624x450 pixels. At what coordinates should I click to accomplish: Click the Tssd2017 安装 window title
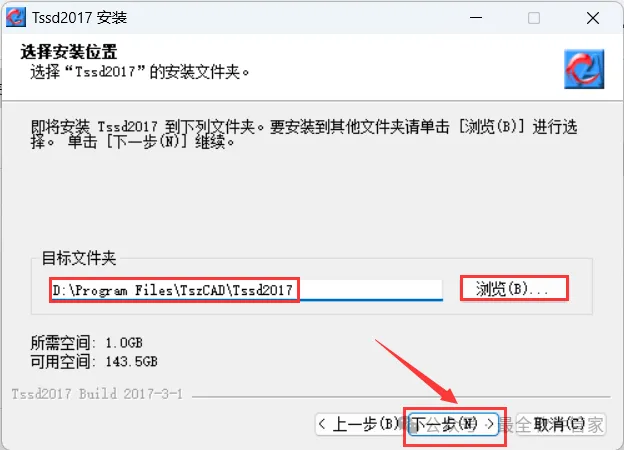click(x=80, y=18)
